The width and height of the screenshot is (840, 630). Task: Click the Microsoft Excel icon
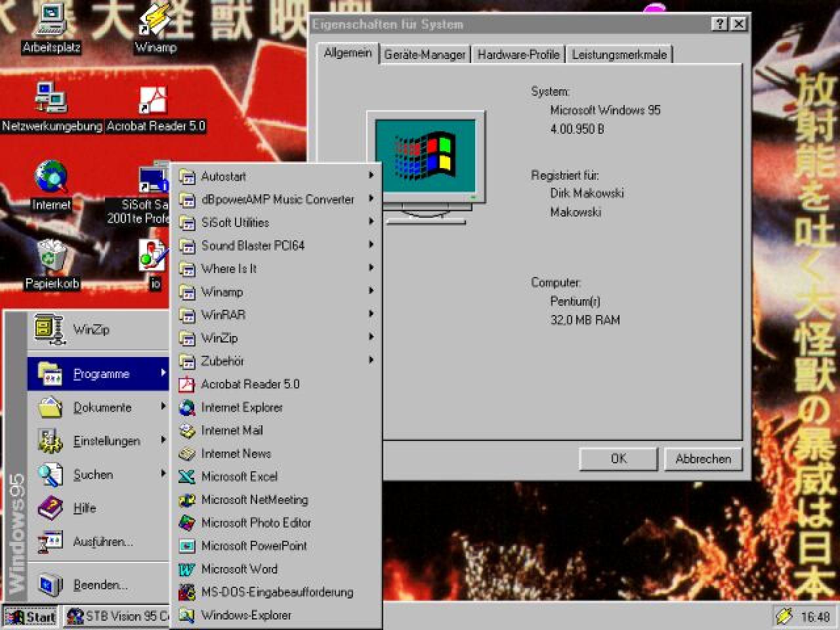[187, 476]
